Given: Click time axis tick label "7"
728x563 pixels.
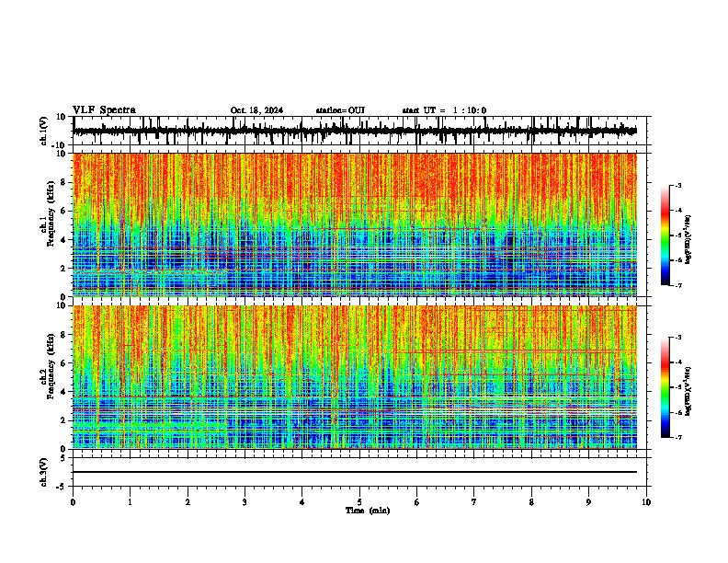Looking at the screenshot, I should click(x=474, y=502).
